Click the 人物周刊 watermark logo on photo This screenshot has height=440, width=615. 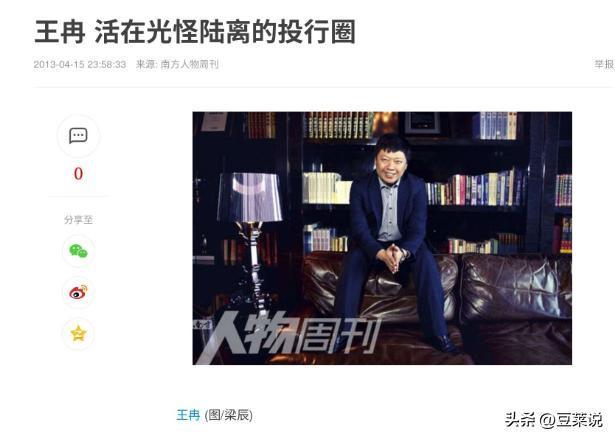coord(287,337)
